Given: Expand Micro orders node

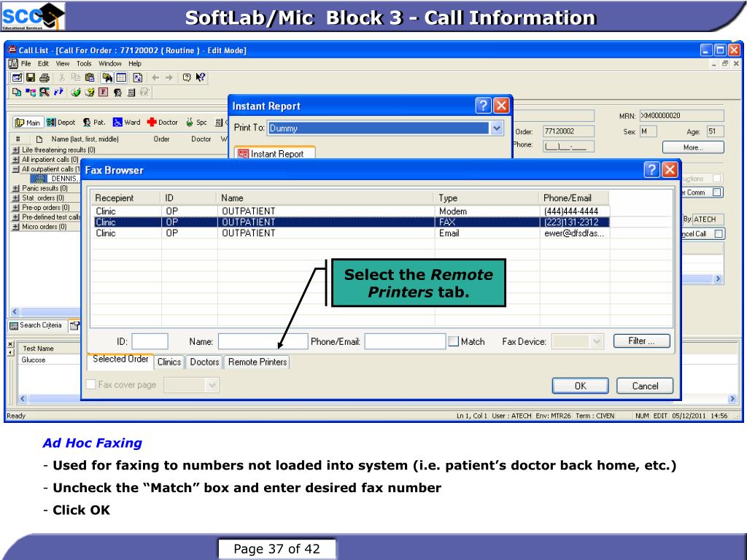Looking at the screenshot, I should pyautogui.click(x=16, y=227).
